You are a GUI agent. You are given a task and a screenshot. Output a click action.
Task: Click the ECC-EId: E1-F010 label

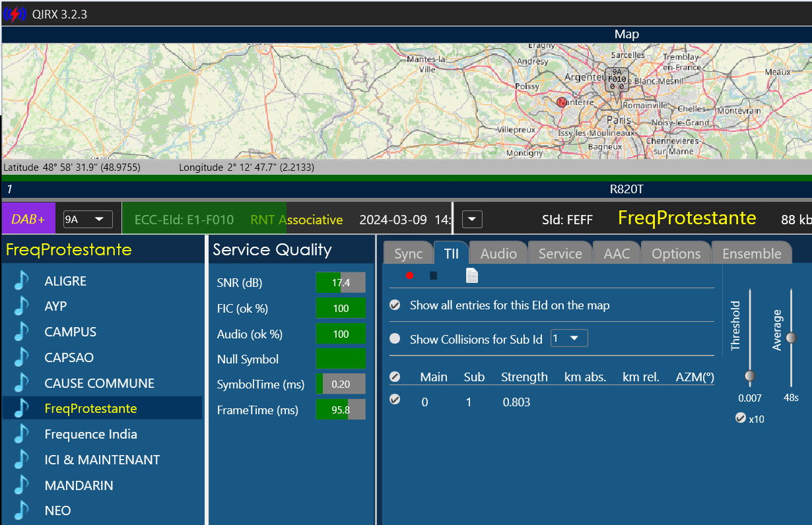[x=184, y=220]
